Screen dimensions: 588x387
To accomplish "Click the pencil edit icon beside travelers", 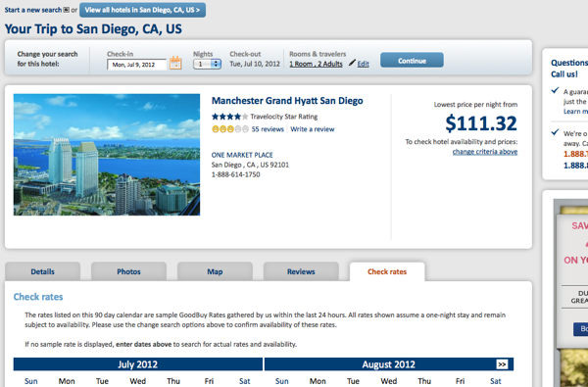I will point(352,63).
